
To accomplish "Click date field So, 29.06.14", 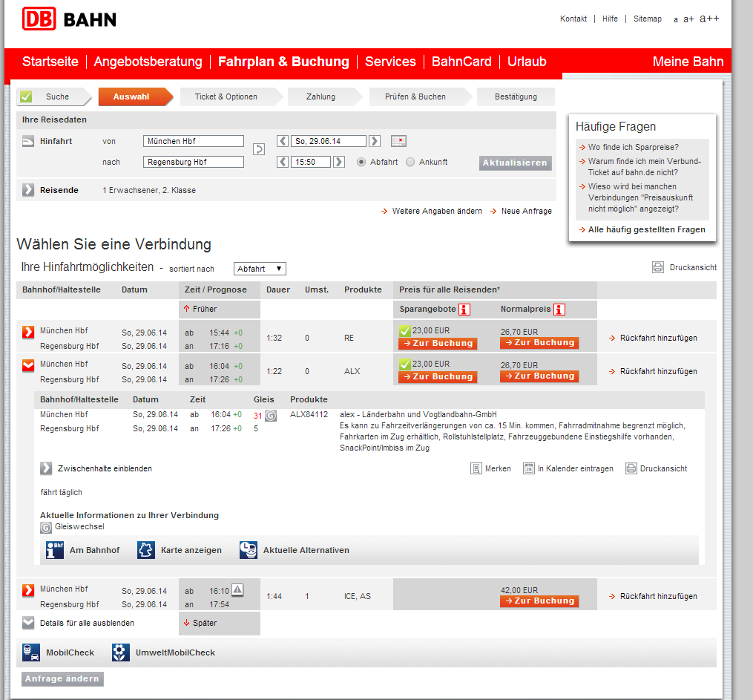I will pyautogui.click(x=329, y=141).
